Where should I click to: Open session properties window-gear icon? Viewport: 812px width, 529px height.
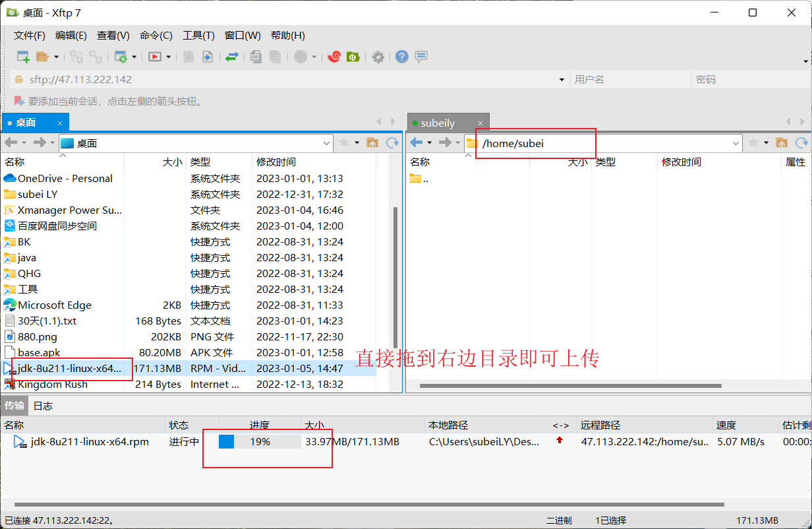[121, 57]
